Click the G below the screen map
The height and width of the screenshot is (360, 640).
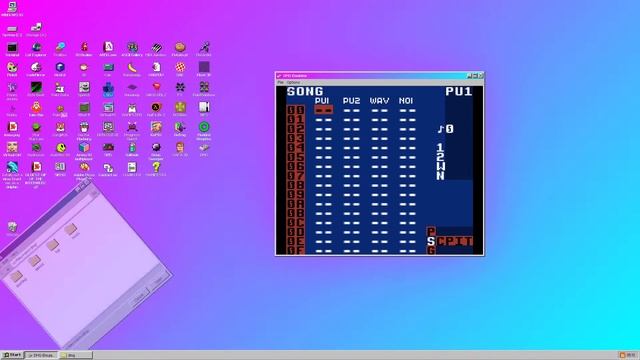(x=431, y=251)
